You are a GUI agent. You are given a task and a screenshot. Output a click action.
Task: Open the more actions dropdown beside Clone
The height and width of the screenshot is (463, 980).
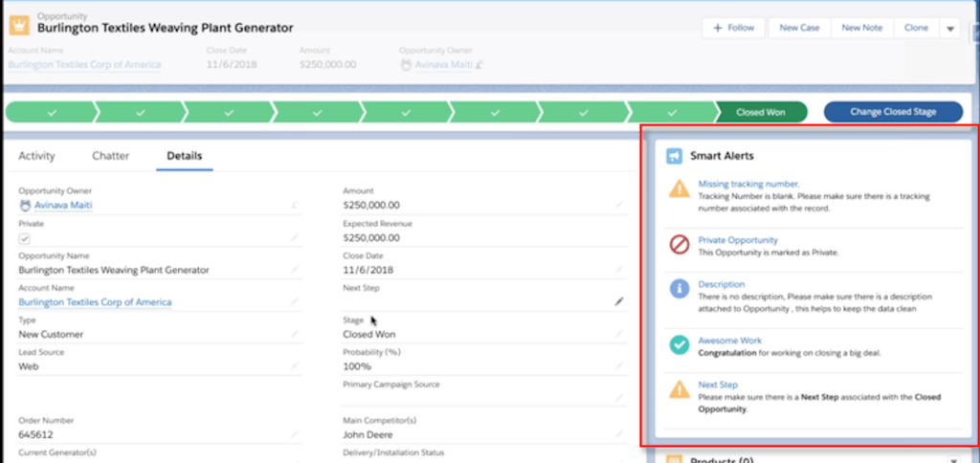[x=950, y=29]
